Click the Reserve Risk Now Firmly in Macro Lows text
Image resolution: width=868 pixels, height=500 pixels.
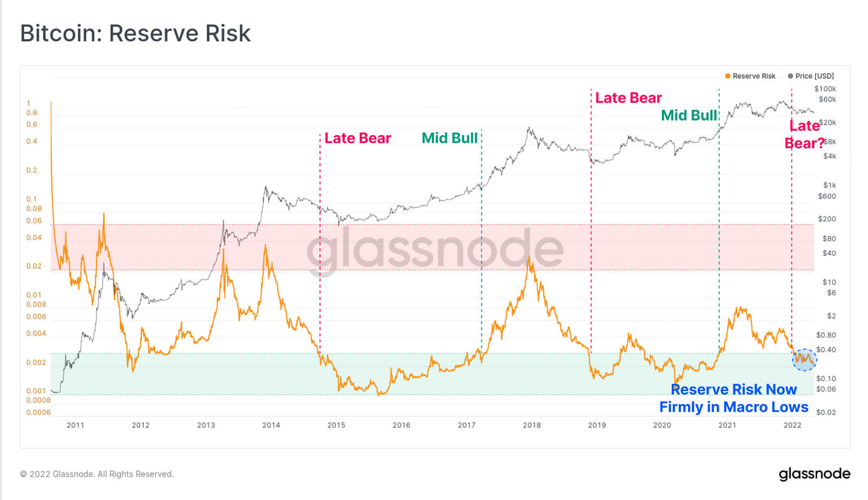click(x=733, y=398)
